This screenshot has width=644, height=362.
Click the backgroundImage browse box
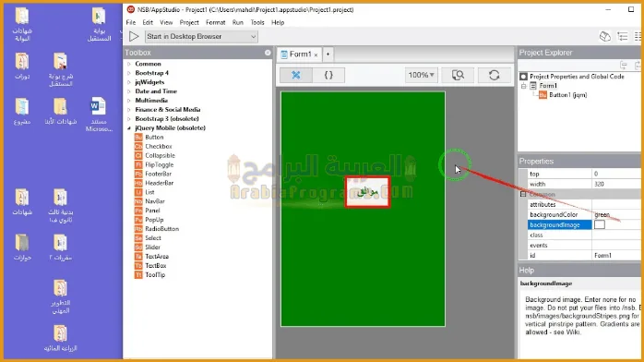pos(600,224)
